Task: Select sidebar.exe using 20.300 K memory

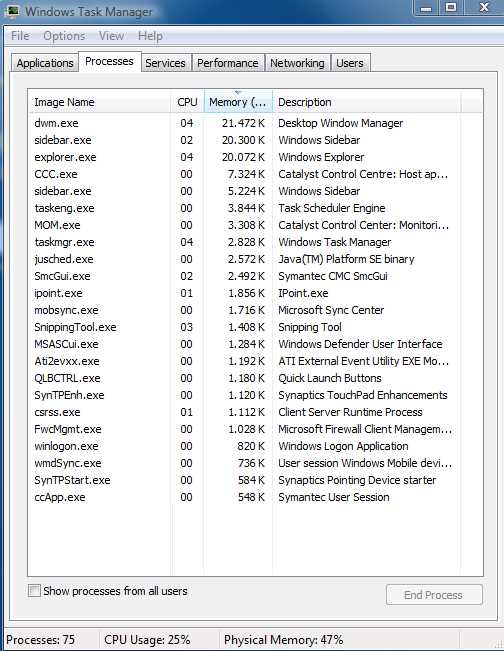Action: pyautogui.click(x=245, y=140)
